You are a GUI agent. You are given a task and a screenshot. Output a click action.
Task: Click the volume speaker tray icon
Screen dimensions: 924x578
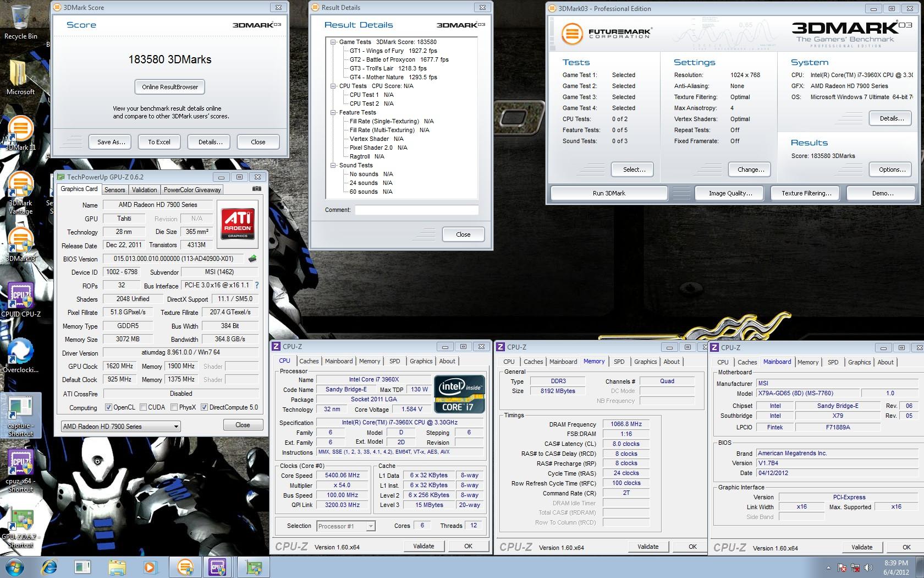(x=869, y=568)
